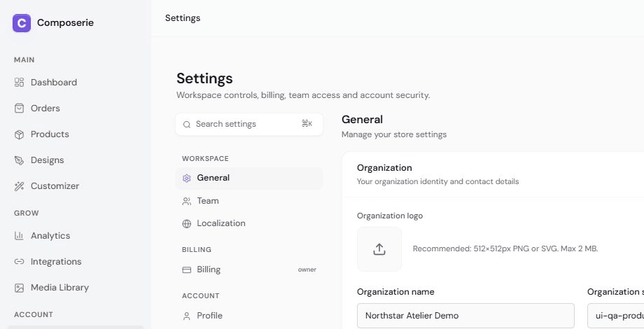
Task: Click the Designs pen icon
Action: pos(20,160)
